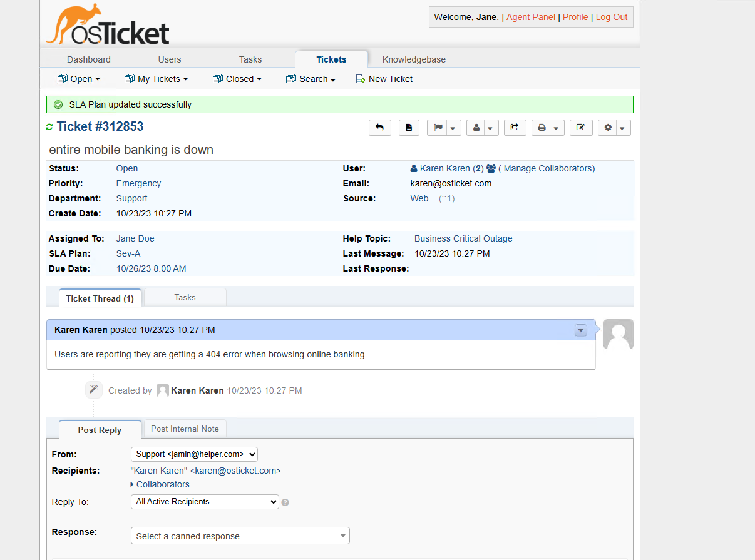Viewport: 755px width, 560px height.
Task: Click the Knowledgebase menu item
Action: point(414,59)
